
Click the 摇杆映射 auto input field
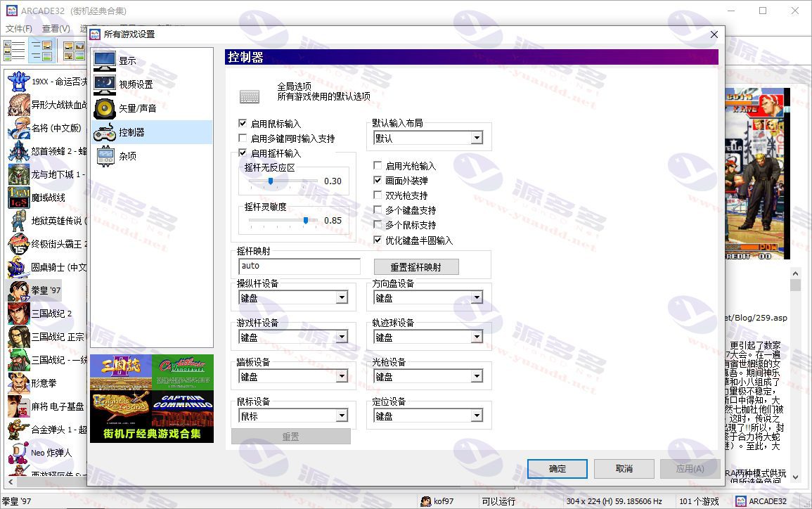point(299,266)
